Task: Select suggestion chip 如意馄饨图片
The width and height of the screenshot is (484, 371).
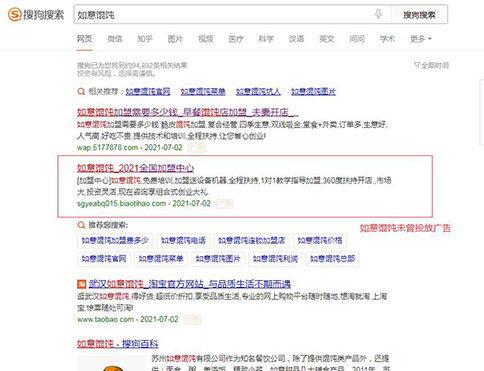Action: tap(218, 259)
